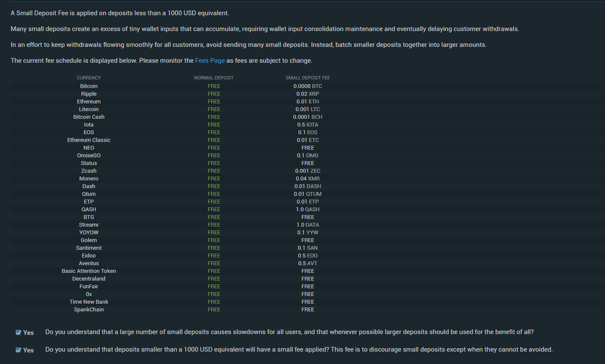Select OmiseGO in the currency column
The width and height of the screenshot is (605, 364).
click(89, 155)
